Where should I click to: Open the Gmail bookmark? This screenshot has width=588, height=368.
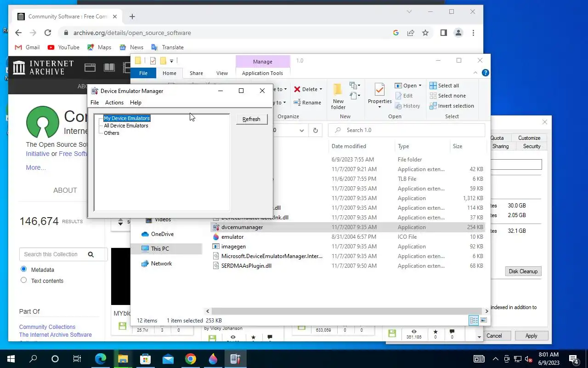[28, 47]
